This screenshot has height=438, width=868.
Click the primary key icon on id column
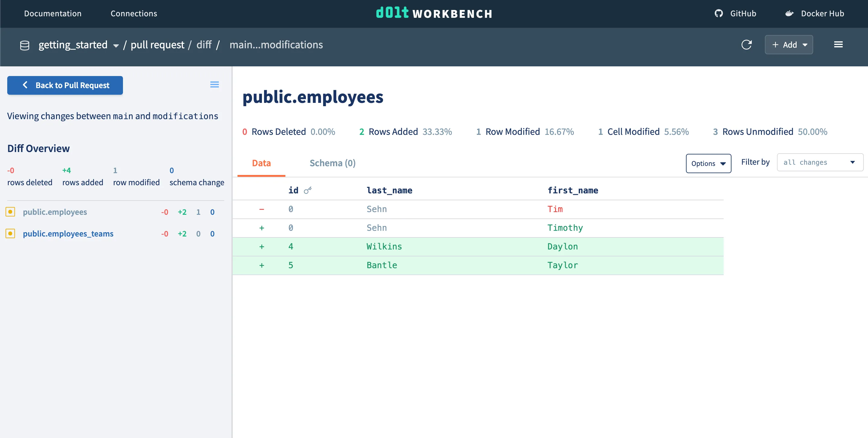pyautogui.click(x=307, y=190)
